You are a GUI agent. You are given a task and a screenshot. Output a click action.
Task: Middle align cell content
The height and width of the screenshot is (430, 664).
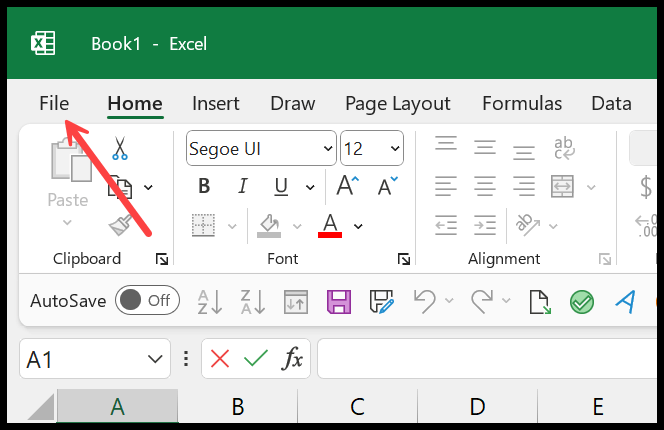(x=484, y=147)
